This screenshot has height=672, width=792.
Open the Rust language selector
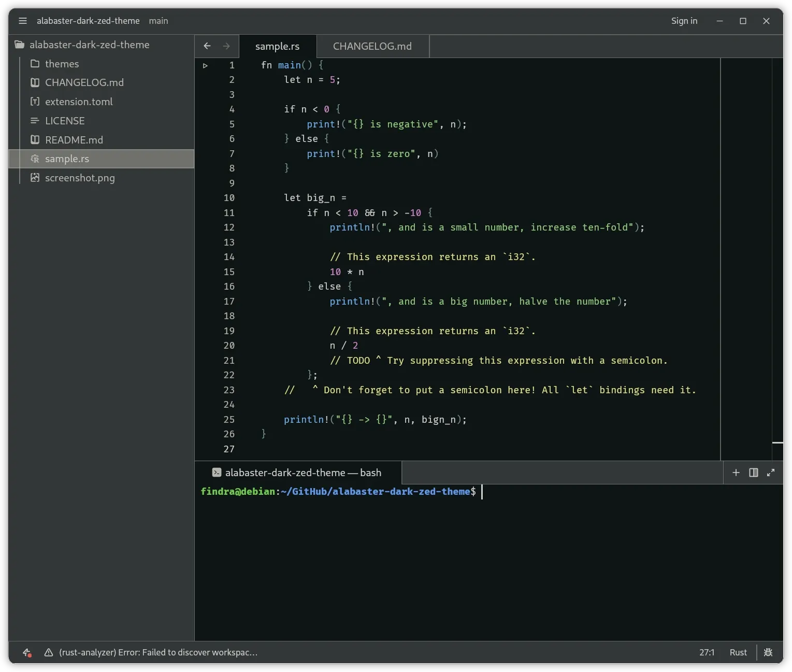coord(738,652)
